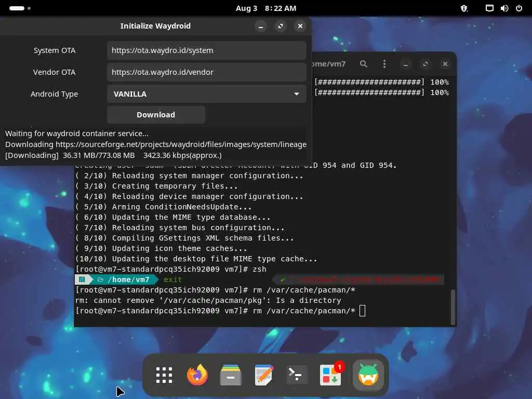The height and width of the screenshot is (399, 532).
Task: Click terminal line 'Reloading device manager configuration...'
Action: (x=189, y=196)
